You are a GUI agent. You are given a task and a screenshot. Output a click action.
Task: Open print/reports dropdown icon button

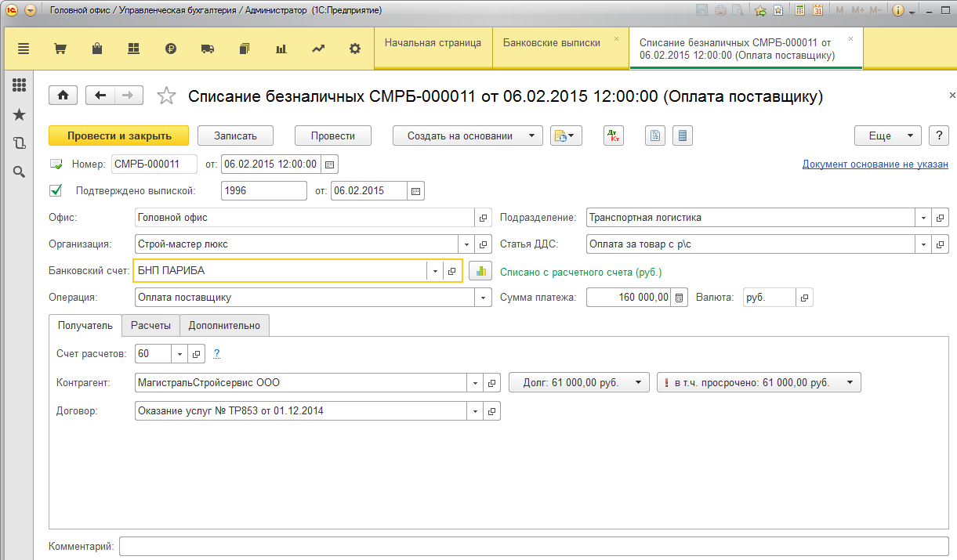click(x=566, y=135)
